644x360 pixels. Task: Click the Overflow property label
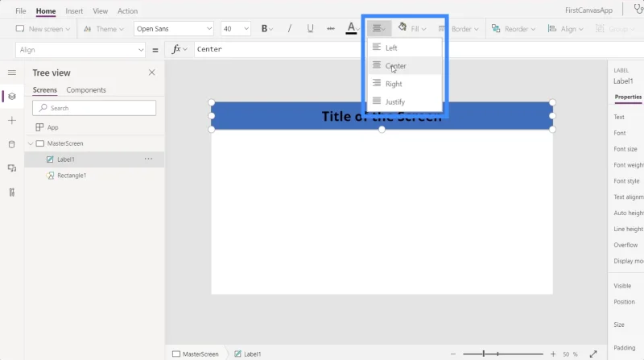(625, 245)
